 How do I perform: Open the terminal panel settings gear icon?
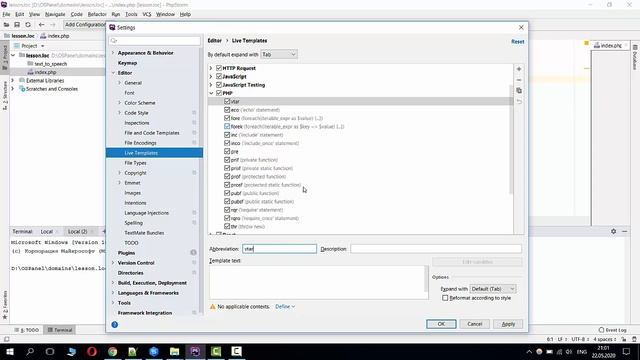click(x=613, y=231)
